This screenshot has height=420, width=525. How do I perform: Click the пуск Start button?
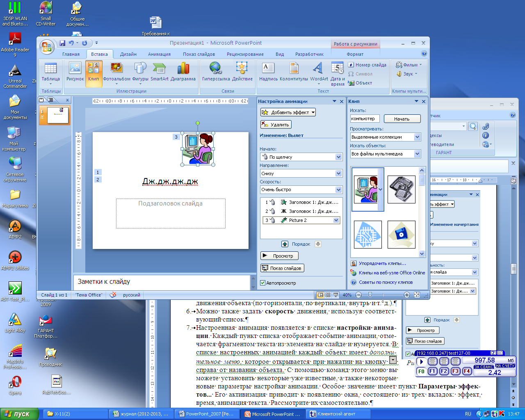(19, 414)
